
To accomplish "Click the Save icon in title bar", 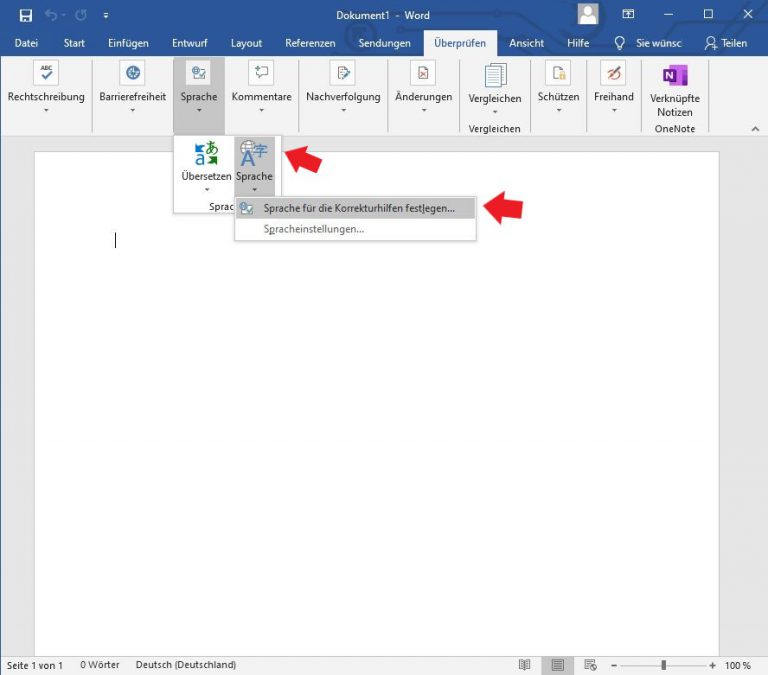I will [x=25, y=15].
